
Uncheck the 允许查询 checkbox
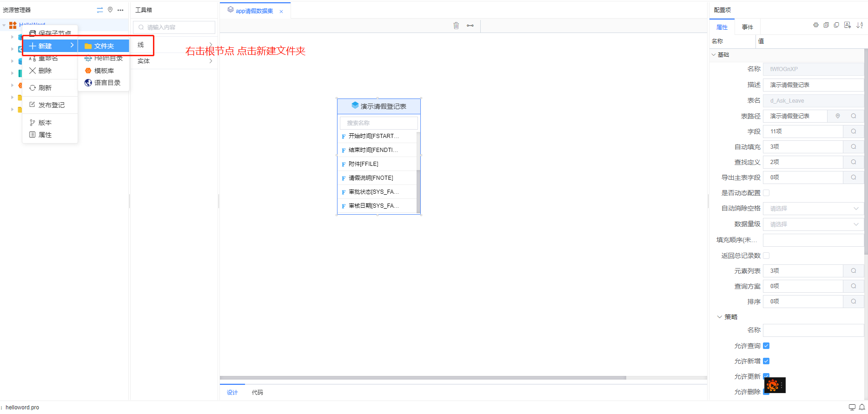pyautogui.click(x=766, y=346)
